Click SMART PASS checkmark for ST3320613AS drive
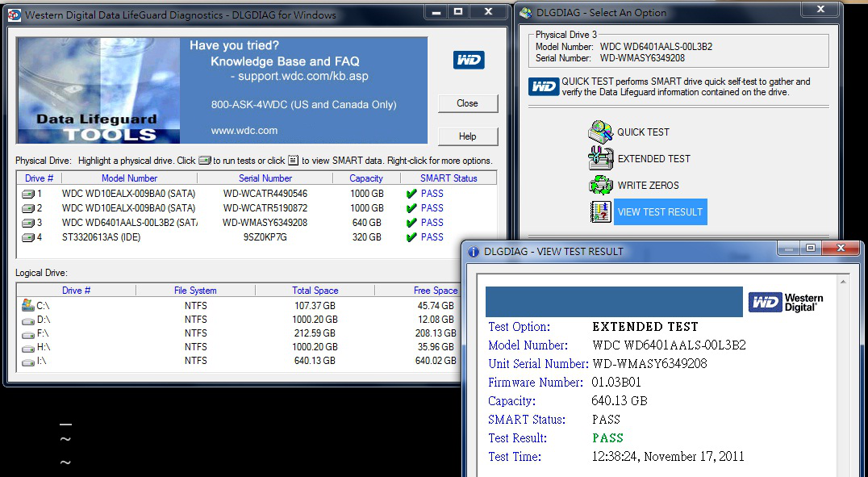Image resolution: width=868 pixels, height=477 pixels. pyautogui.click(x=411, y=237)
